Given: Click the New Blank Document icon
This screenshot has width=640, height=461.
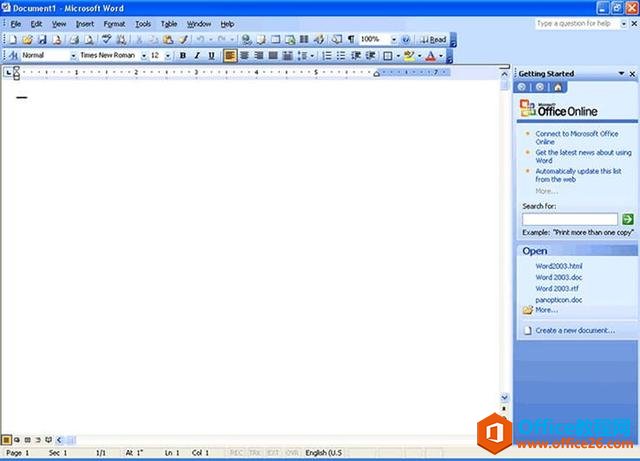Looking at the screenshot, I should point(13,40).
